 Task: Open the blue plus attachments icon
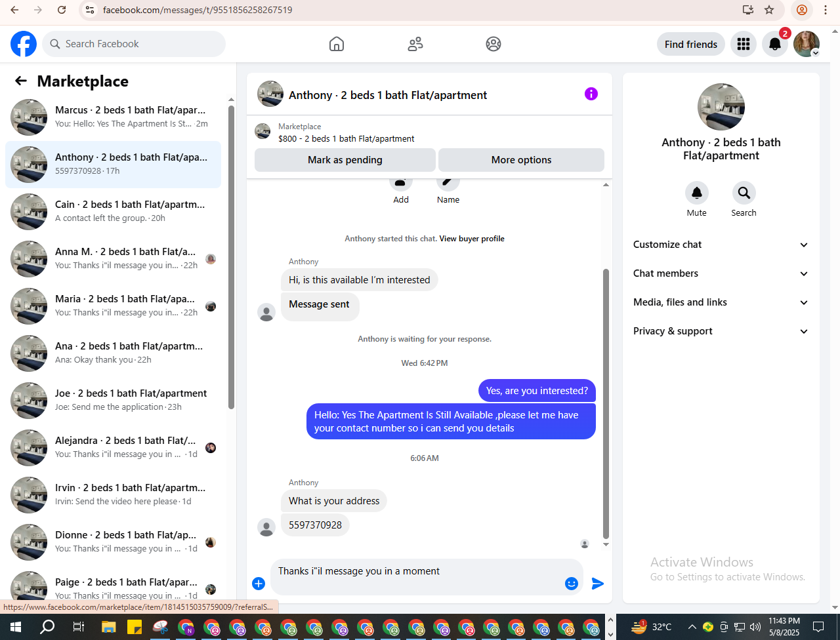coord(259,584)
